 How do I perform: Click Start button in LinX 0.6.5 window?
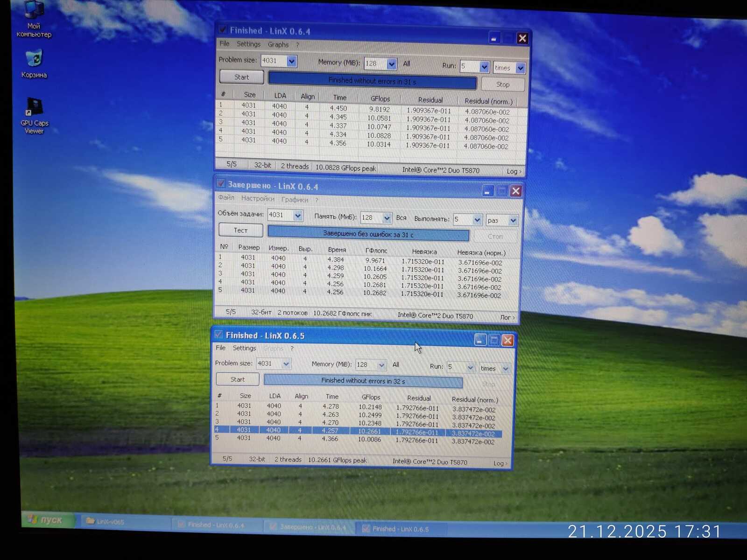pyautogui.click(x=237, y=379)
